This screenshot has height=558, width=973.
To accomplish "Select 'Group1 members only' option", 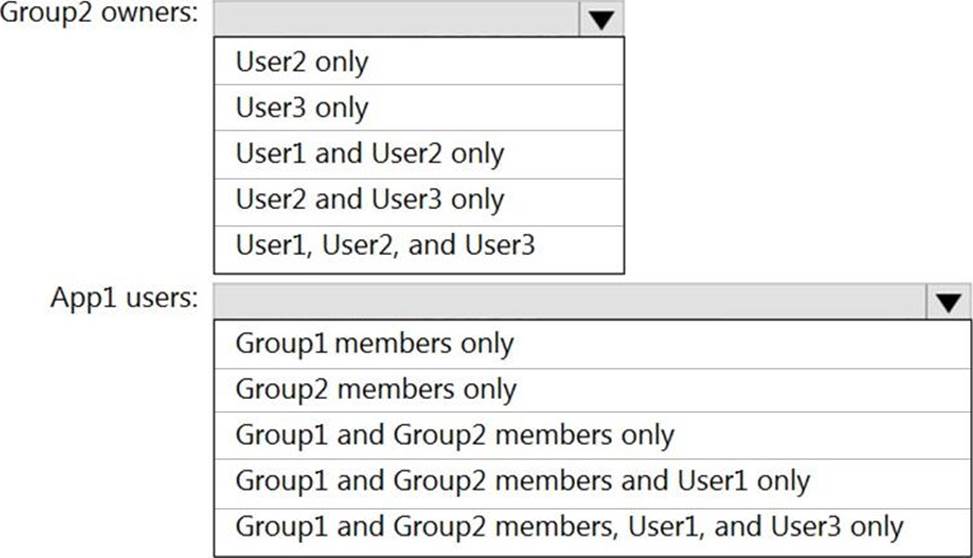I will click(374, 344).
